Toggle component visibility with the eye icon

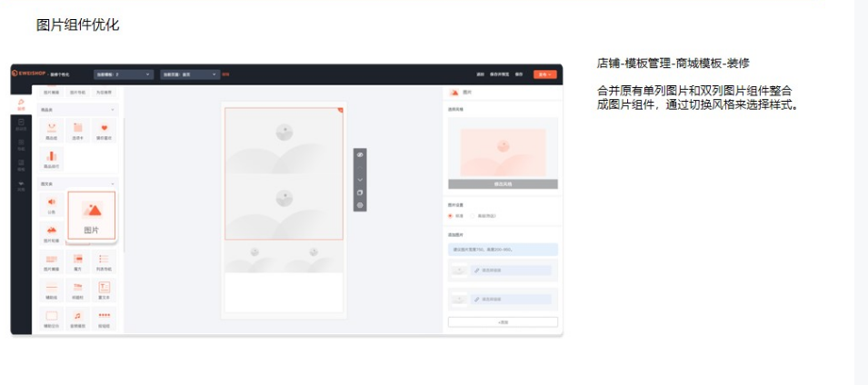pyautogui.click(x=360, y=154)
